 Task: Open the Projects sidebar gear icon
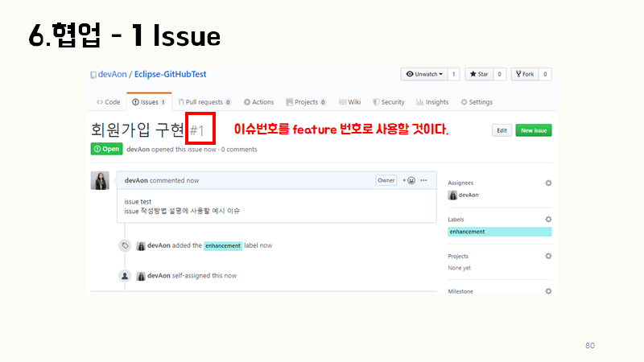click(x=548, y=256)
